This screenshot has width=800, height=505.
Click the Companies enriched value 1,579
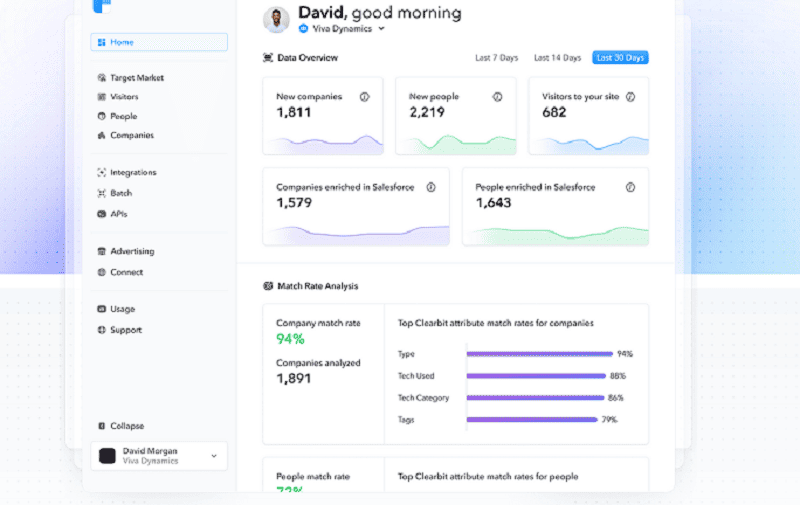pos(294,203)
